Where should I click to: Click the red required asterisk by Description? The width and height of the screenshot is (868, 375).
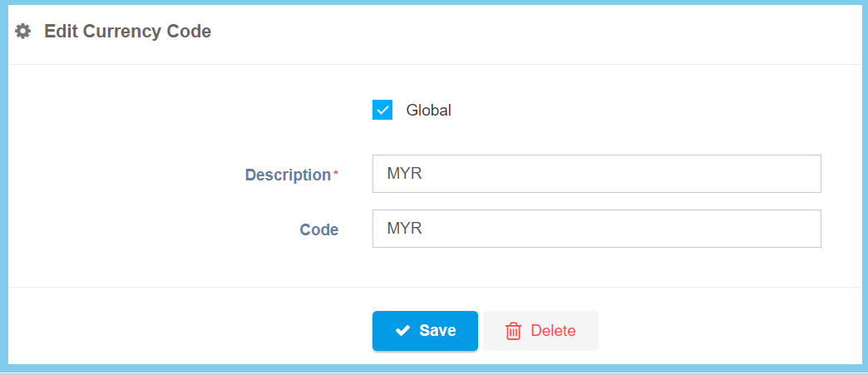pyautogui.click(x=336, y=173)
